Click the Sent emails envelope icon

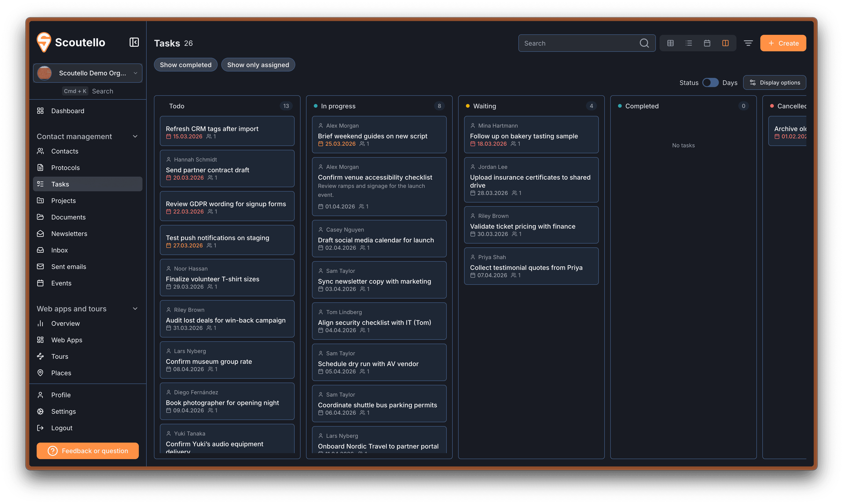pyautogui.click(x=40, y=267)
